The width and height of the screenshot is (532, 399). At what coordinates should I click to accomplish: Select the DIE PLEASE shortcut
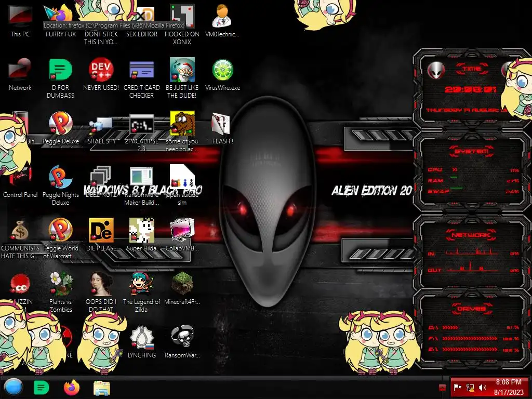pyautogui.click(x=101, y=235)
